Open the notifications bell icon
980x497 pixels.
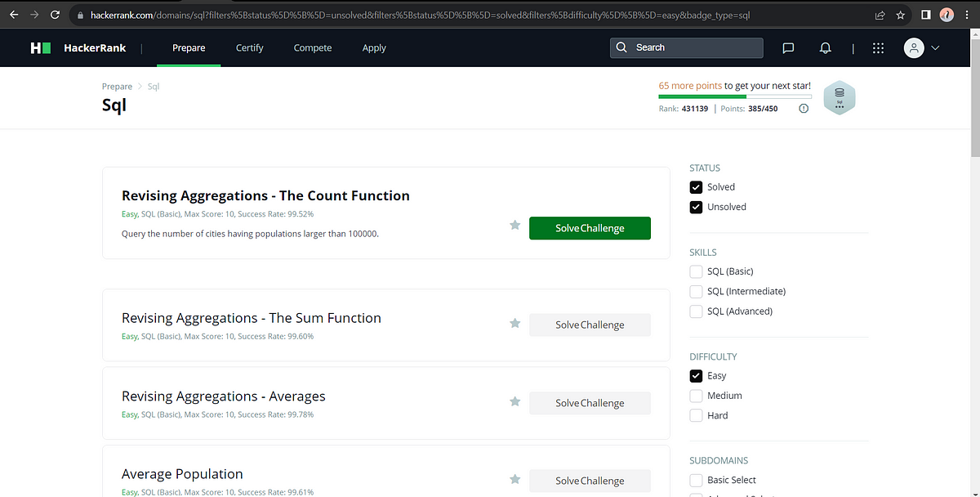tap(826, 48)
